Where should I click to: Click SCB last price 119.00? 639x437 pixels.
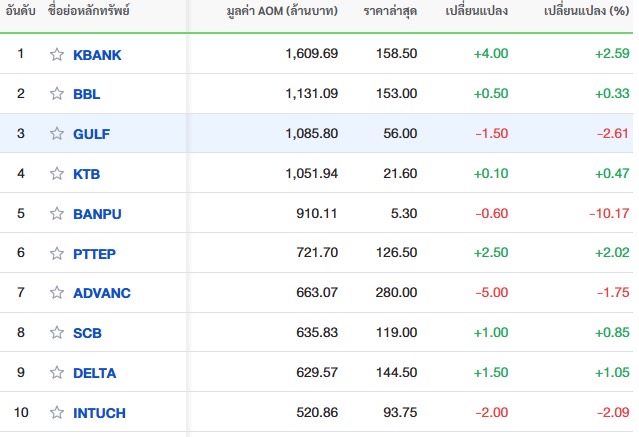click(397, 332)
